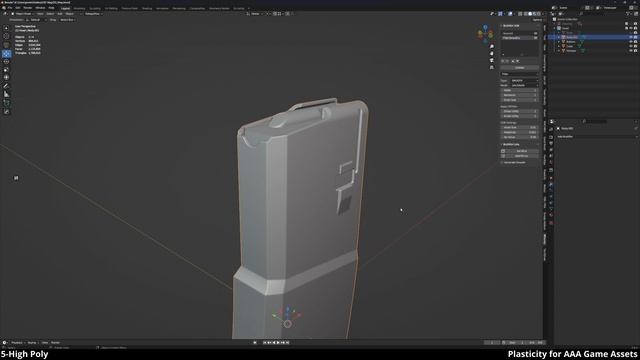Open the viewport shading options dropdown arrow
The image size is (640, 360).
[542, 14]
